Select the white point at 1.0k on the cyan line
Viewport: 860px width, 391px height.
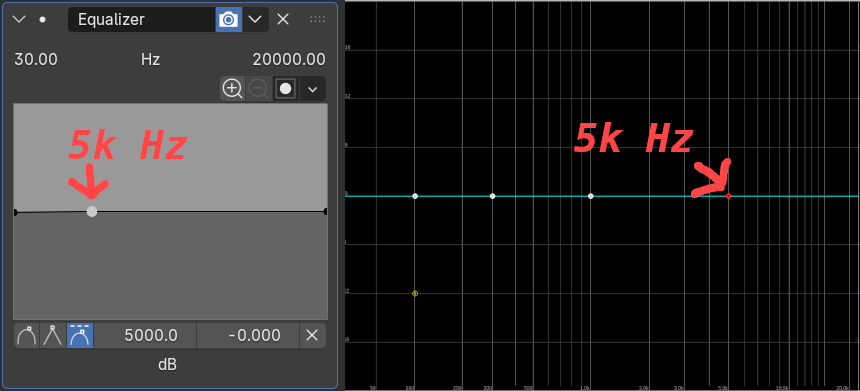(591, 196)
